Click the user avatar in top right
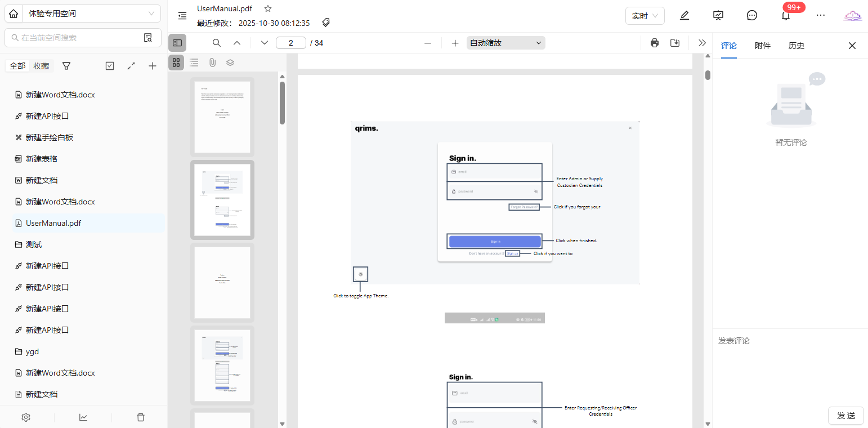This screenshot has width=868, height=428. 853,16
